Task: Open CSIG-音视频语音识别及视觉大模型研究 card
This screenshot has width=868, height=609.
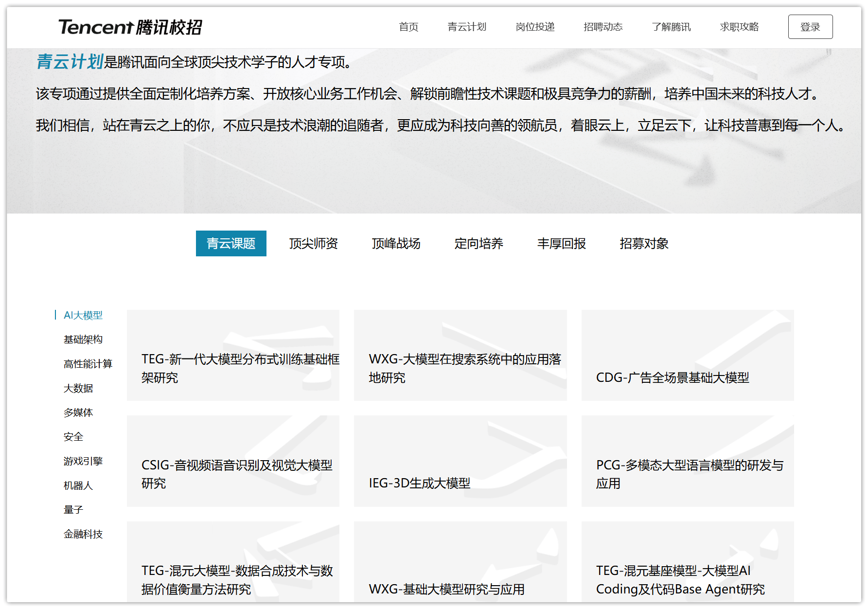Action: point(233,461)
